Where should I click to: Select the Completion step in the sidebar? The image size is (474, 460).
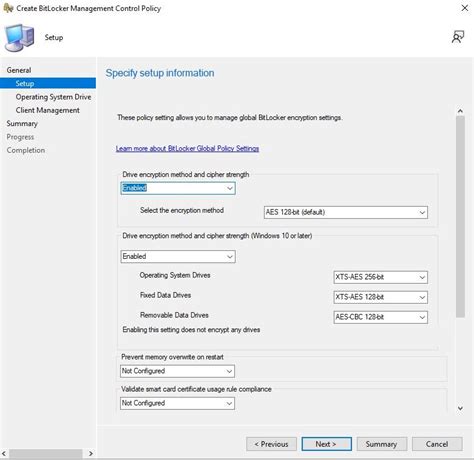point(26,150)
